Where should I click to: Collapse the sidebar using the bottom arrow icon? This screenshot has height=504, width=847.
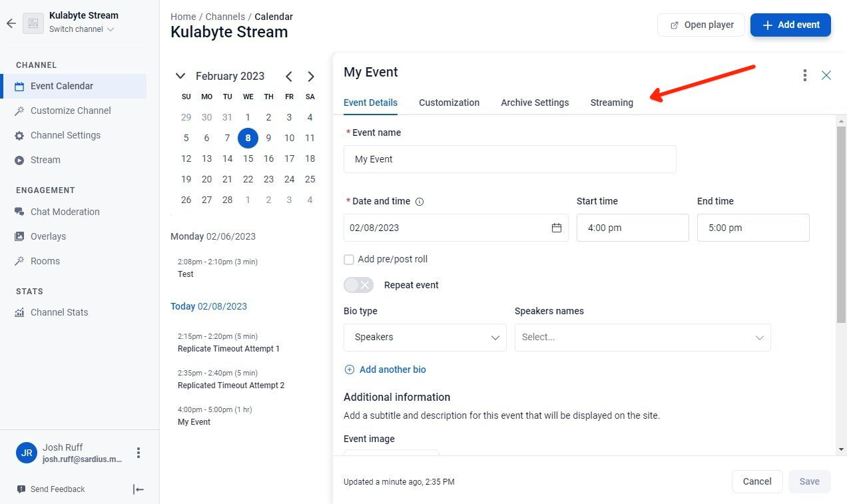point(139,489)
